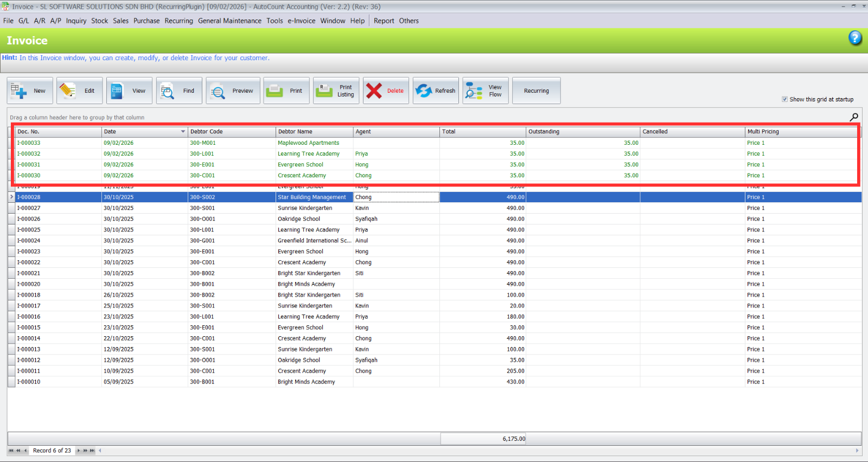Click the AutoCount application icon in title bar
This screenshot has height=462, width=868.
coord(5,7)
